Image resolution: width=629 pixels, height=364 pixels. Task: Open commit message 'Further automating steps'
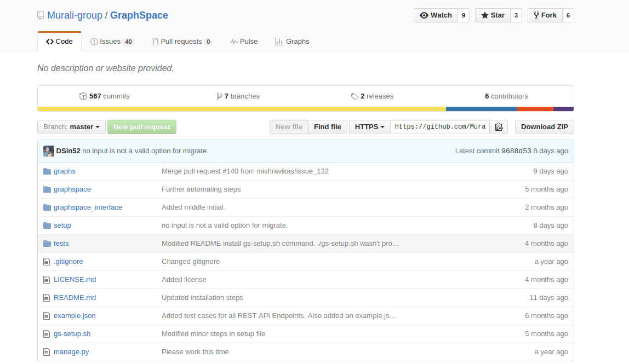pos(201,189)
